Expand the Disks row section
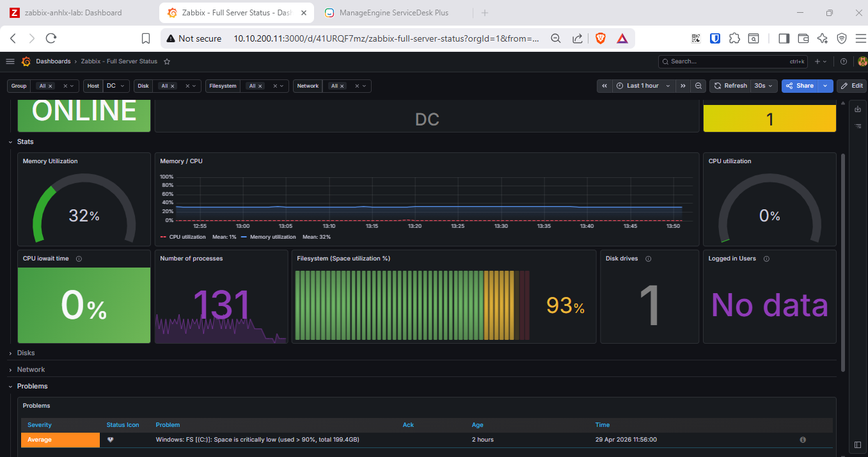Viewport: 868px width, 457px height. pyautogui.click(x=26, y=353)
